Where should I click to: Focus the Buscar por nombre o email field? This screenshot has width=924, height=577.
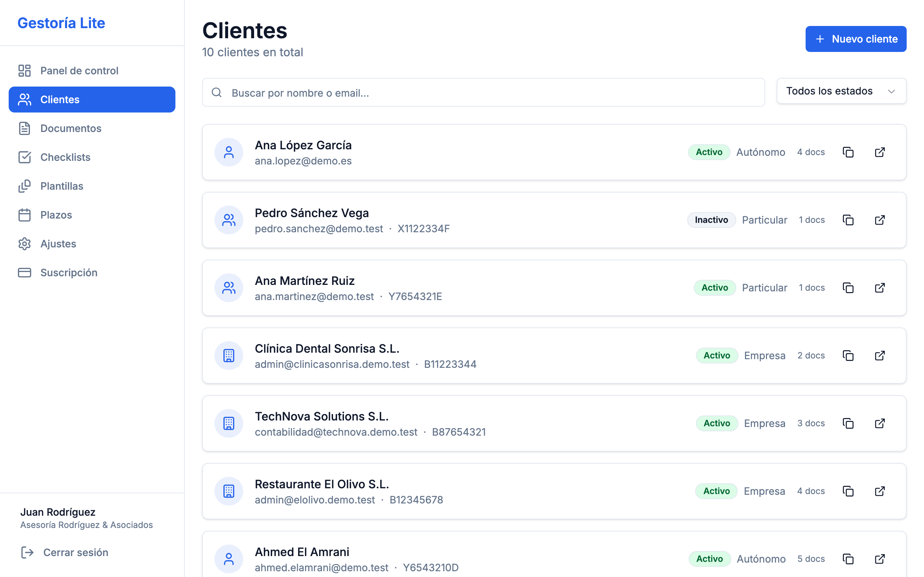point(493,93)
